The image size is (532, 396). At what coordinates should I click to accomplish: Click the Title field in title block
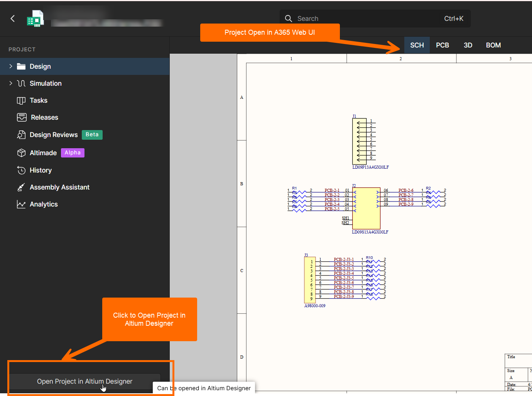coord(511,357)
